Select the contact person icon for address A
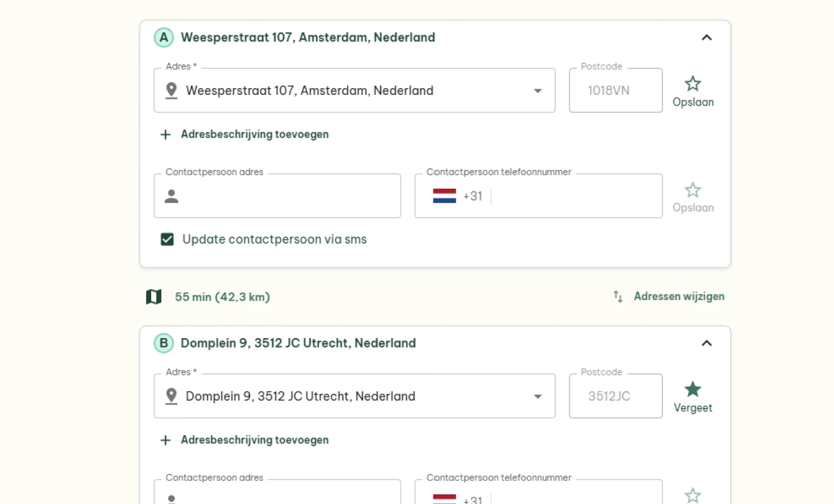Screen dimensions: 834x504 click(x=171, y=195)
